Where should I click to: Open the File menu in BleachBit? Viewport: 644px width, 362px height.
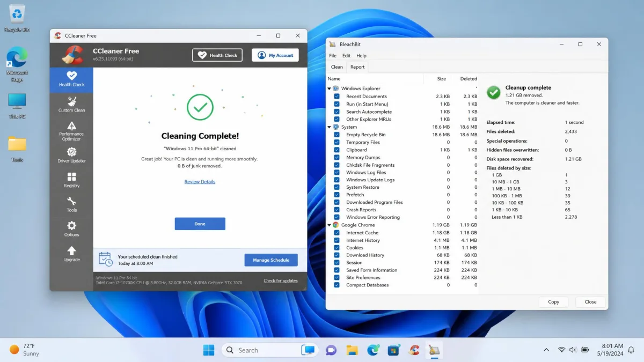coord(333,56)
